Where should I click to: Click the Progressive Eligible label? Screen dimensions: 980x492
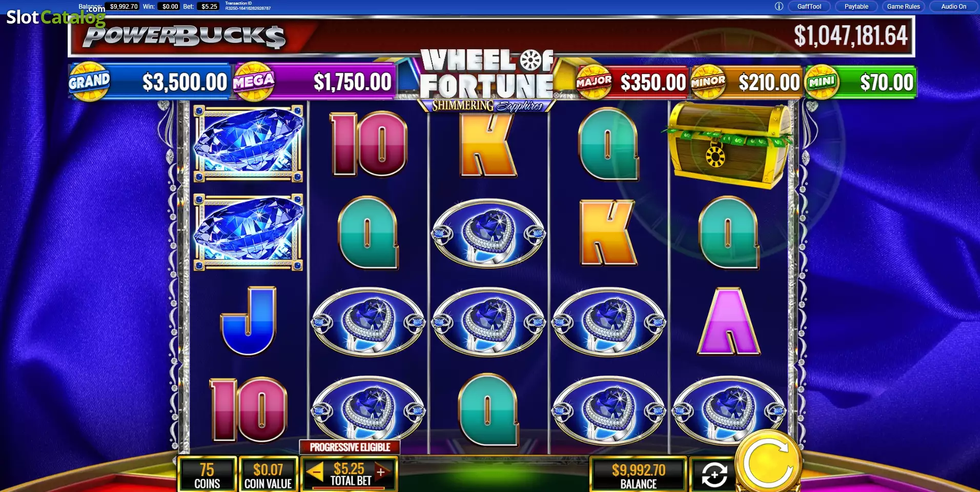(350, 447)
